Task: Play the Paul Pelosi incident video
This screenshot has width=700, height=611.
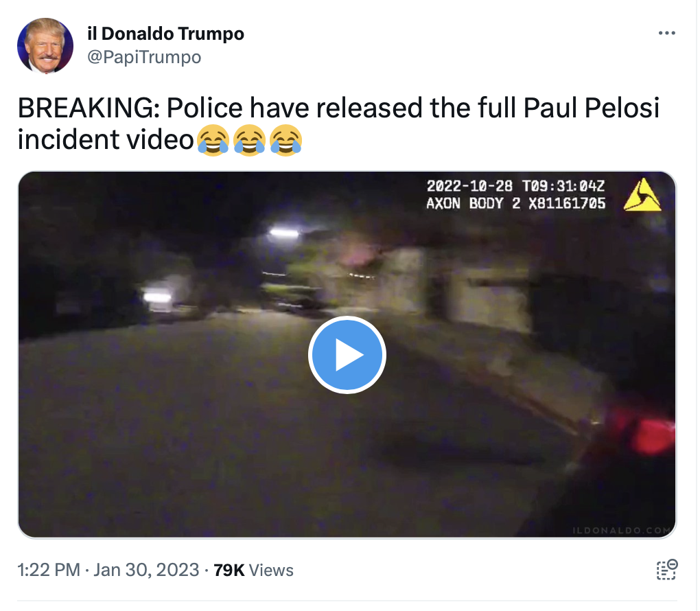Action: point(347,355)
